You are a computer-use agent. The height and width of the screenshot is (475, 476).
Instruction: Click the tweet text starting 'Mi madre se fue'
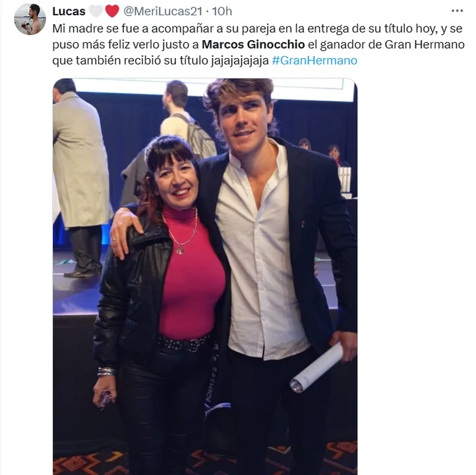tap(258, 44)
